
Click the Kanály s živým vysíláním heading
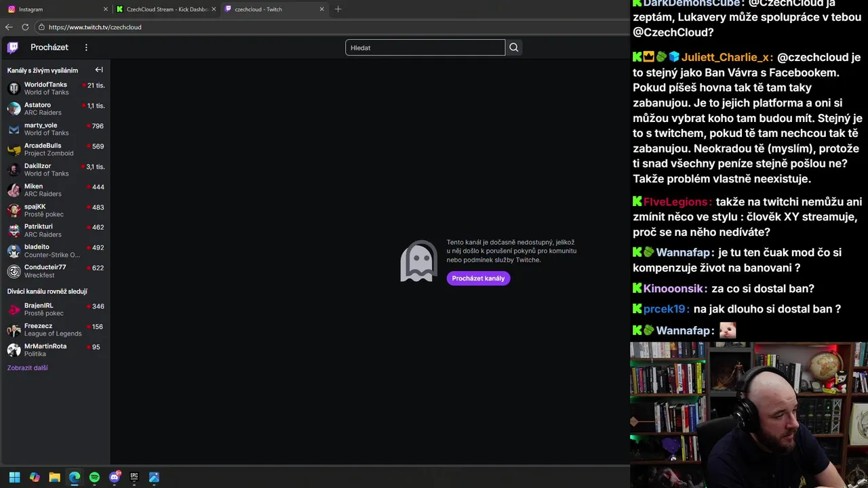(x=43, y=70)
